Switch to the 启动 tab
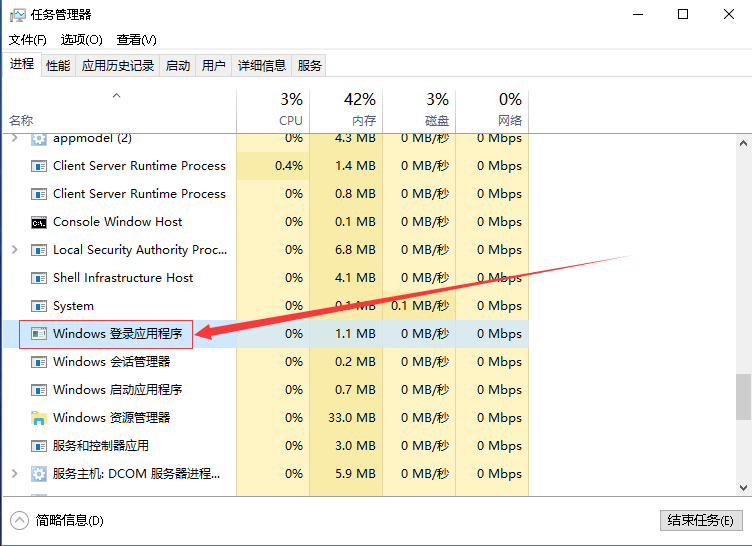752x546 pixels. tap(178, 65)
